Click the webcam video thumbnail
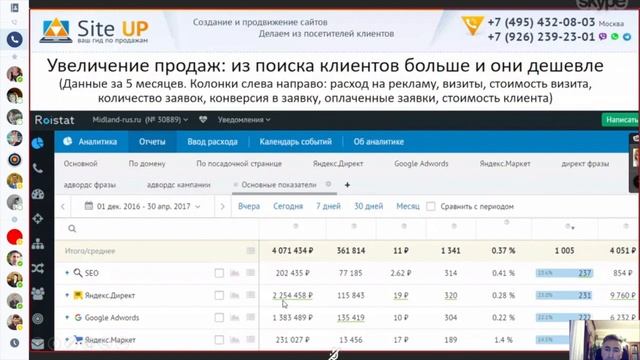The height and width of the screenshot is (360, 640). click(x=604, y=340)
